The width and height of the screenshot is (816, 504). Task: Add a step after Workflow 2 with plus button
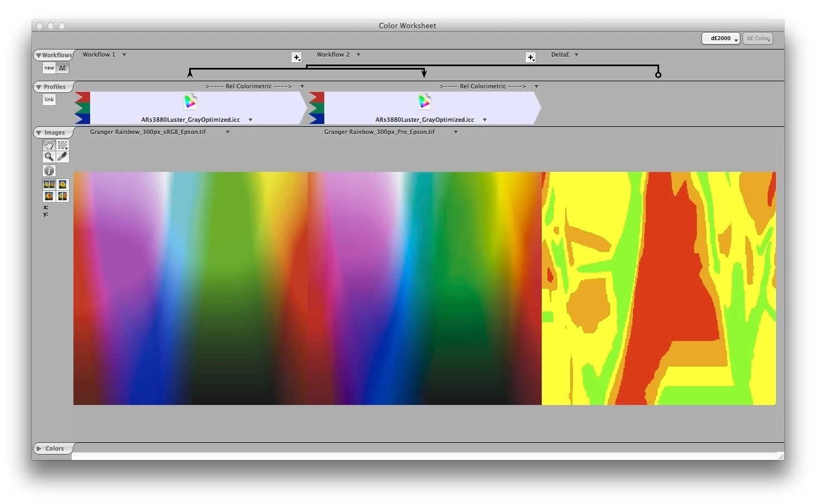tap(531, 57)
